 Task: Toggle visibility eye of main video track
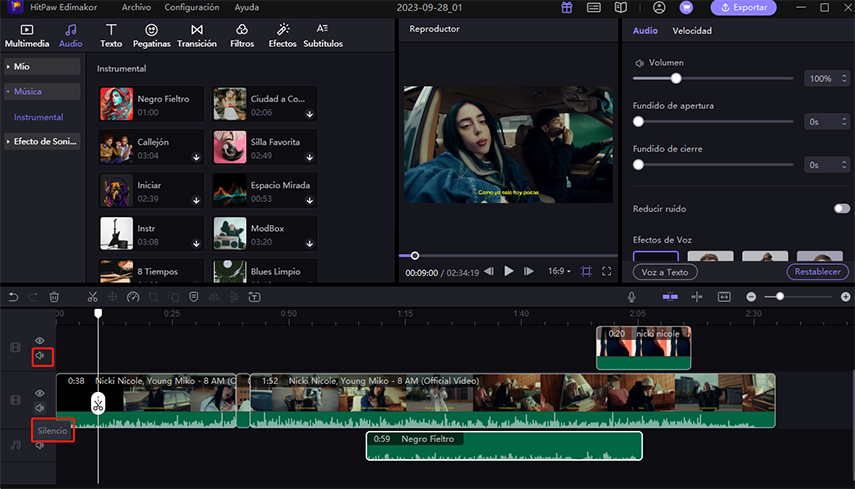pyautogui.click(x=40, y=393)
